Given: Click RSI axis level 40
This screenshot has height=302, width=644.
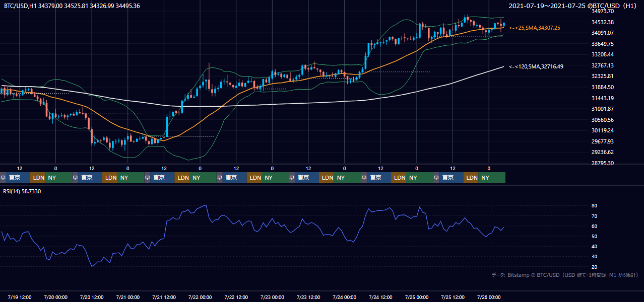Looking at the screenshot, I should click(595, 246).
